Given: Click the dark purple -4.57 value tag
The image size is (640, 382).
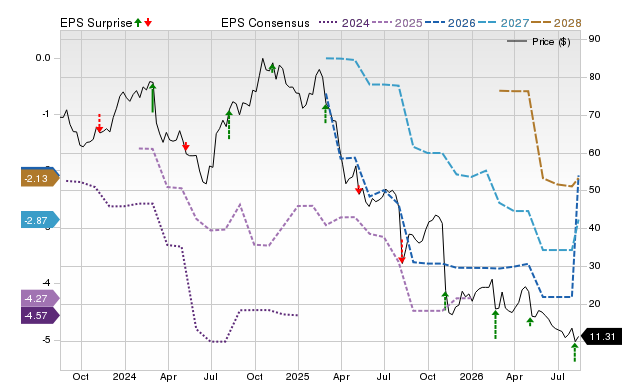Looking at the screenshot, I should click(40, 315).
